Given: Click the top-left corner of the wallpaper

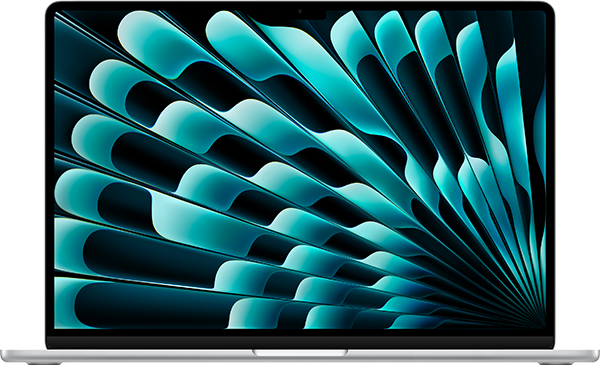Looking at the screenshot, I should coord(57,12).
